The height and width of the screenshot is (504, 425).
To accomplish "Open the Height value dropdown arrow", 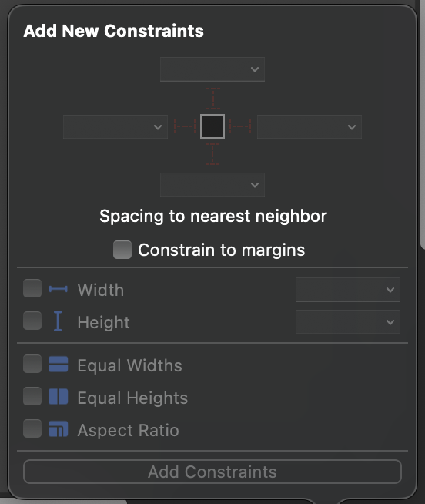I will (390, 322).
